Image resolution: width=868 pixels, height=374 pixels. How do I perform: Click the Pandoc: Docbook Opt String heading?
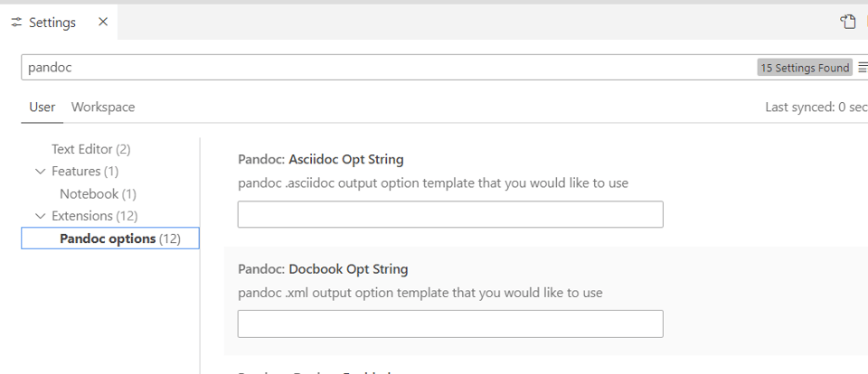(x=323, y=269)
